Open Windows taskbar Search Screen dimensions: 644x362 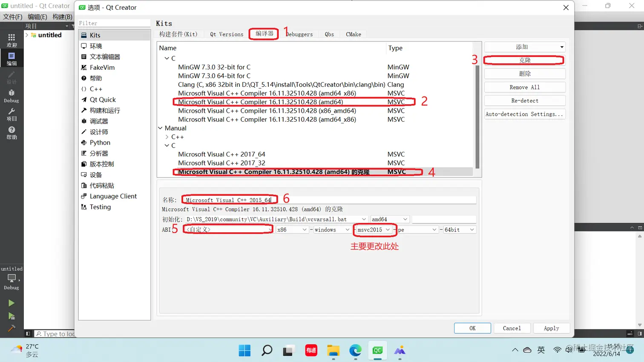coord(267,351)
